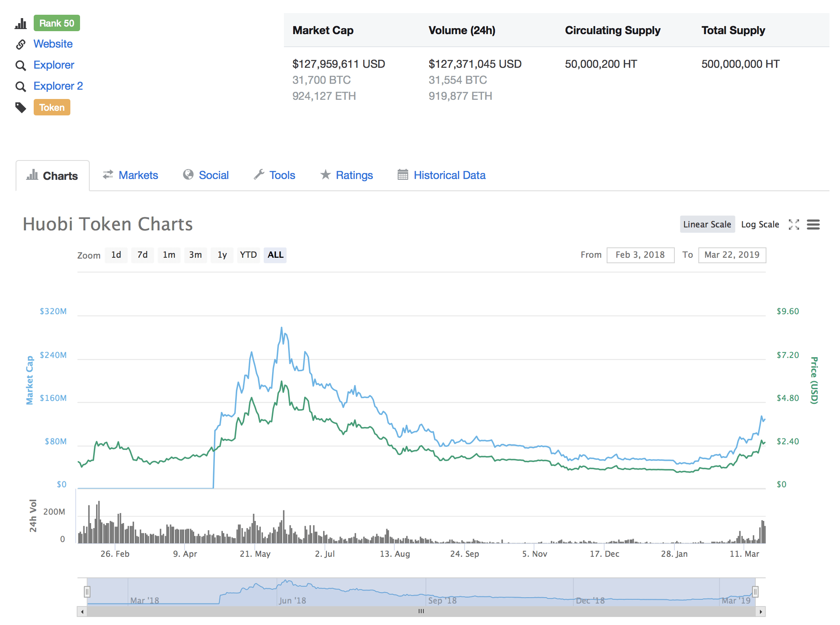
Task: Set chart zoom to 3m
Action: coord(195,255)
